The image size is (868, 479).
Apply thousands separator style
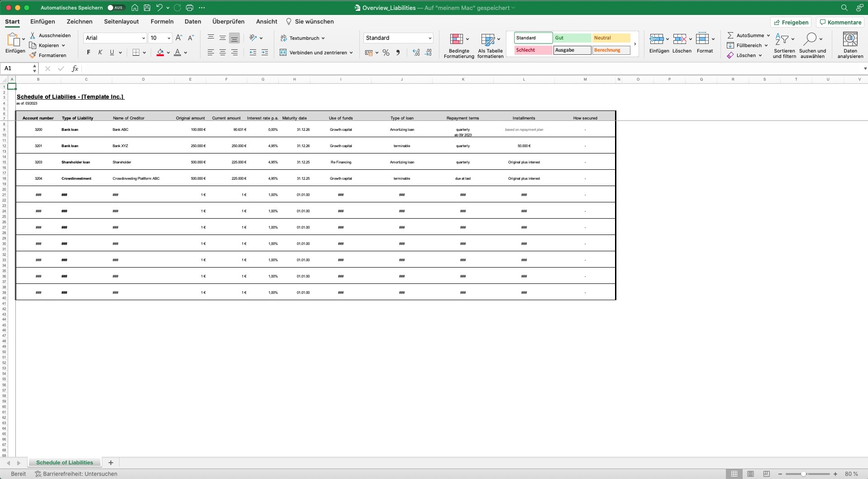[398, 53]
